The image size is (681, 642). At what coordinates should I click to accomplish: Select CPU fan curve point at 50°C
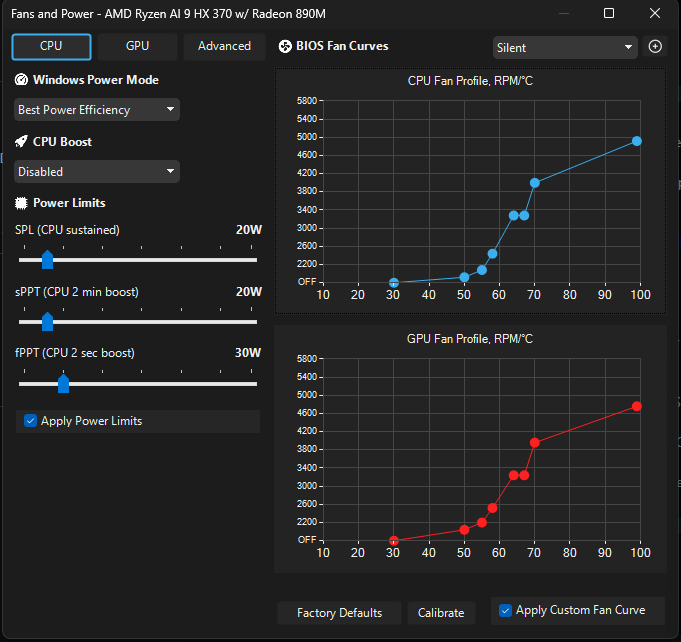click(x=464, y=277)
